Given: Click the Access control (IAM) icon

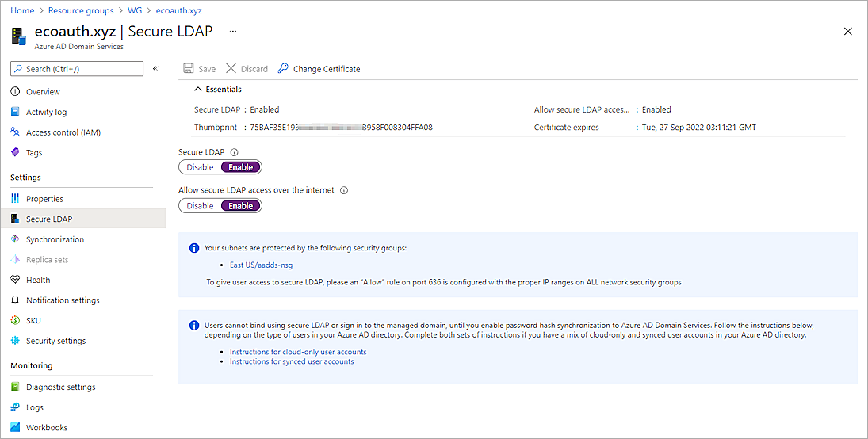Looking at the screenshot, I should pos(16,132).
